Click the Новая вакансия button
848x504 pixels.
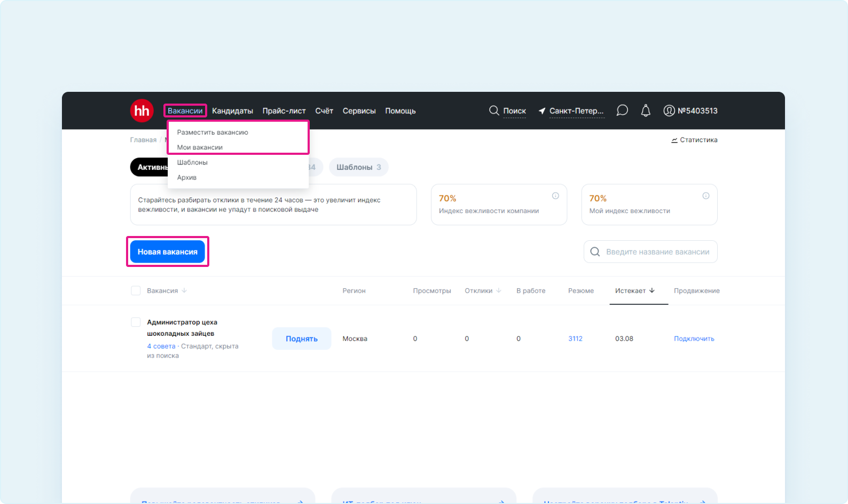tap(168, 251)
